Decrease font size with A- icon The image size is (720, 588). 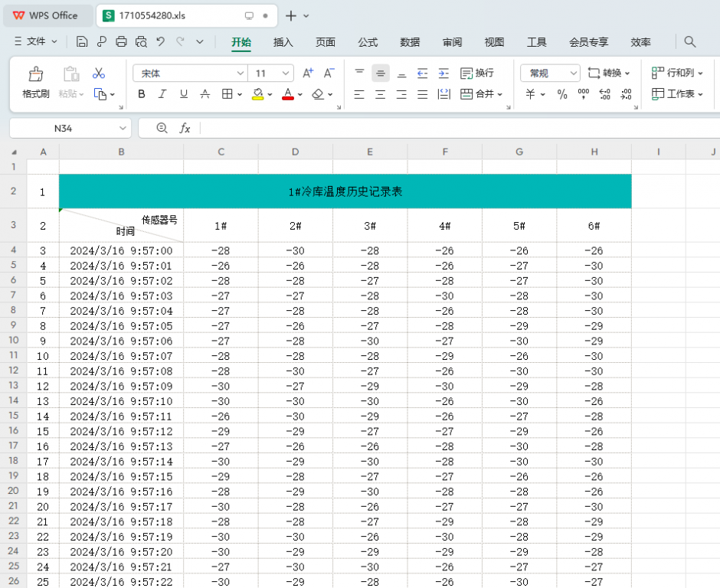pyautogui.click(x=329, y=73)
